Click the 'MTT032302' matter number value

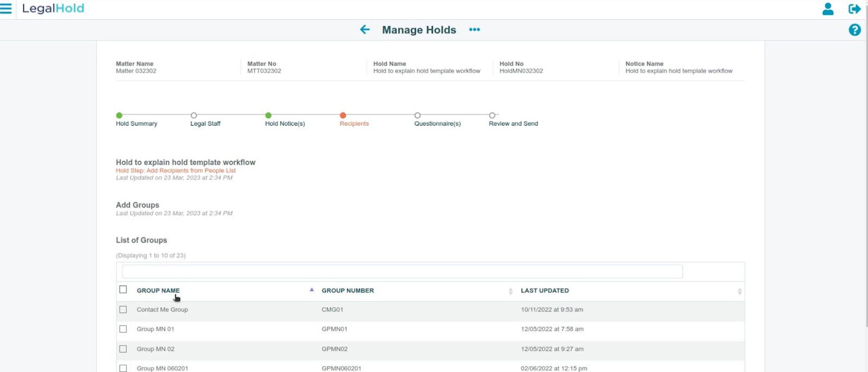[x=264, y=71]
